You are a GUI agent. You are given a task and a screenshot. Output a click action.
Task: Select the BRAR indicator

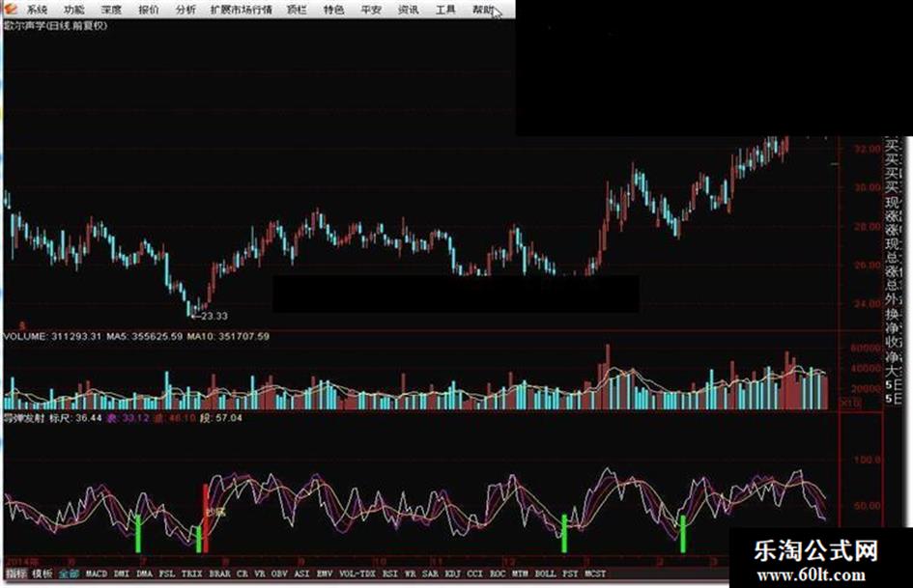(219, 574)
